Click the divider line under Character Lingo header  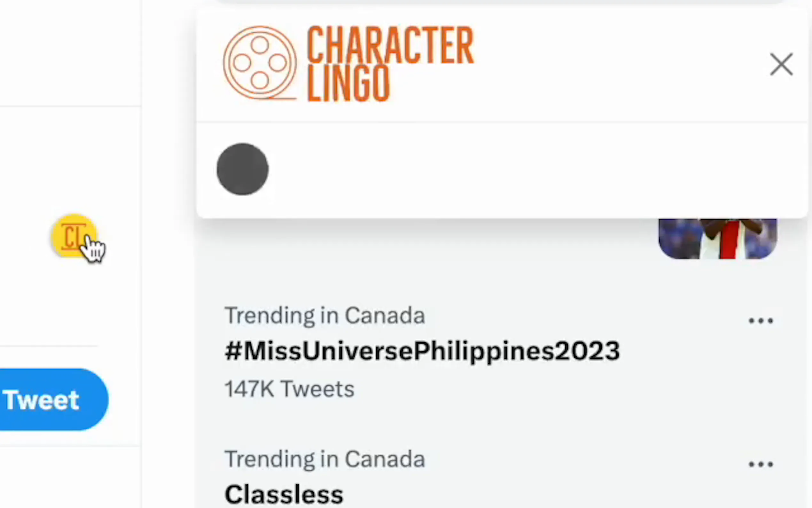click(x=502, y=122)
